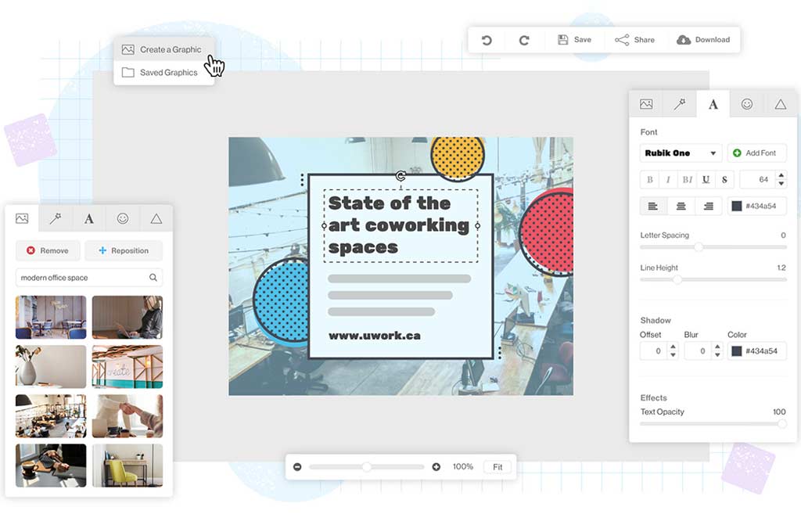Screen dimensions: 801x532
Task: Expand the Rubik One font dropdown
Action: click(x=681, y=153)
